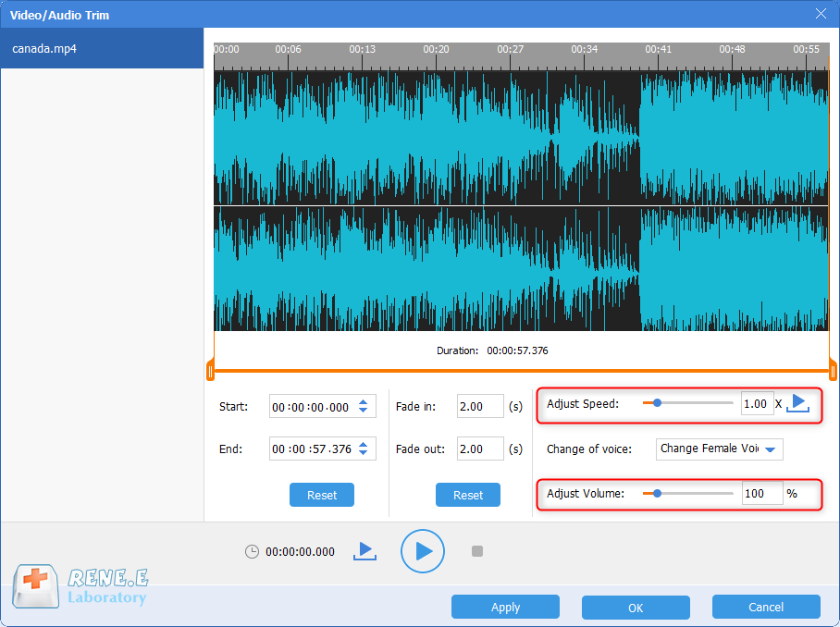This screenshot has height=627, width=840.
Task: Preview speed with the play icon after X
Action: pos(797,403)
